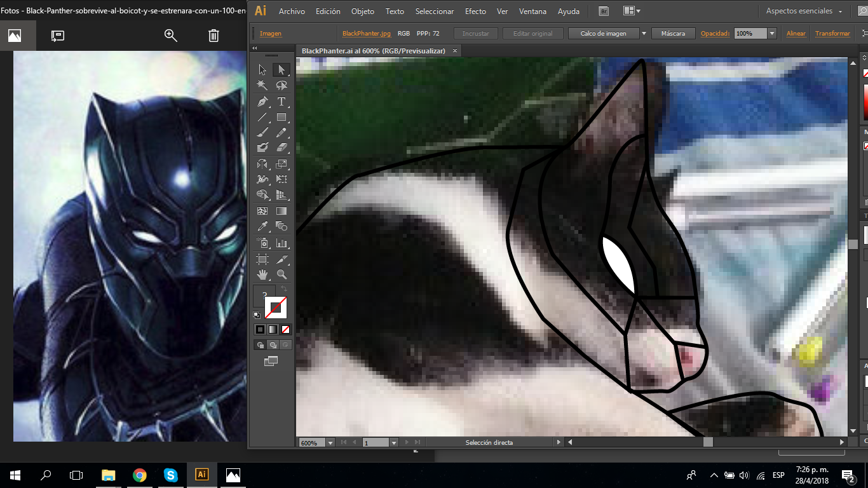The height and width of the screenshot is (488, 868).
Task: Select the Pen tool
Action: pyautogui.click(x=262, y=102)
